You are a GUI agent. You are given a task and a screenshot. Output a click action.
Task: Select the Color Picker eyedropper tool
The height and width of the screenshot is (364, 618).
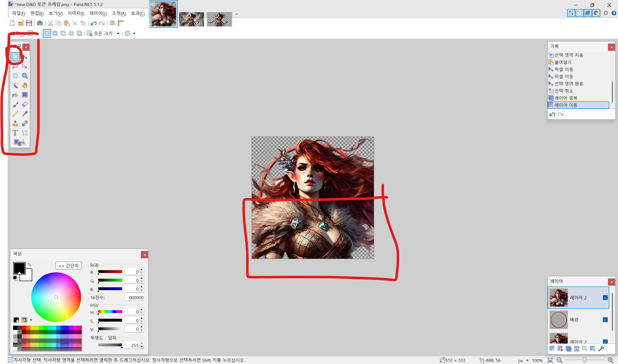pos(25,114)
